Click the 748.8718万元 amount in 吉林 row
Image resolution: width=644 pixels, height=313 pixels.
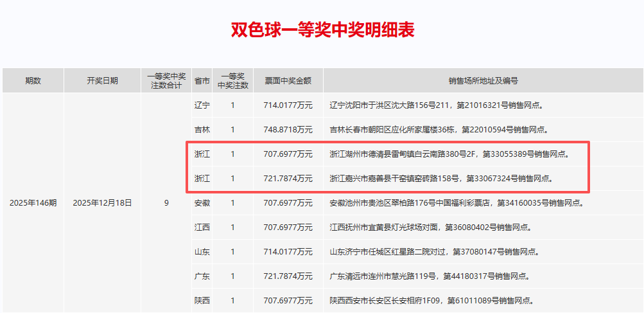pos(288,130)
